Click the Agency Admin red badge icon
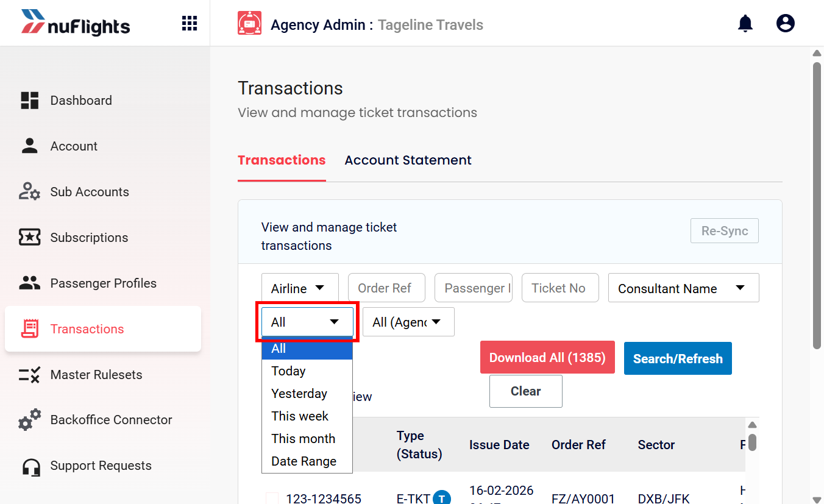This screenshot has height=504, width=824. coord(249,24)
